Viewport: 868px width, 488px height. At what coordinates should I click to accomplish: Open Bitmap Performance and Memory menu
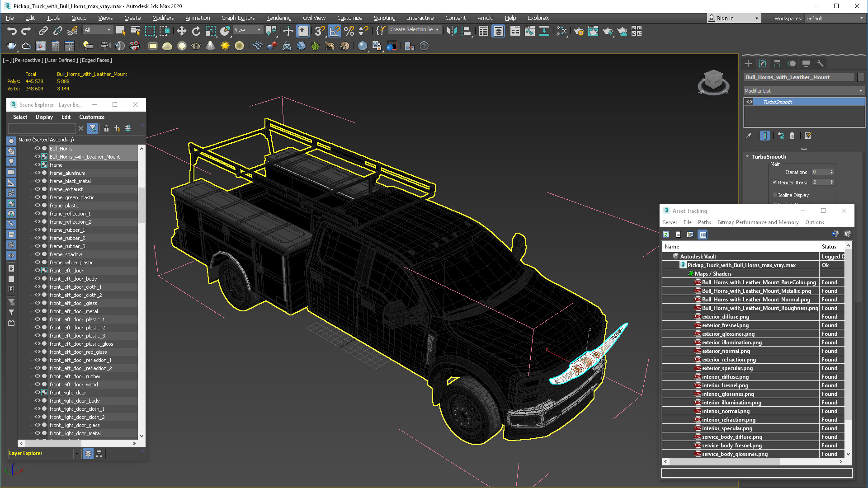pyautogui.click(x=758, y=222)
